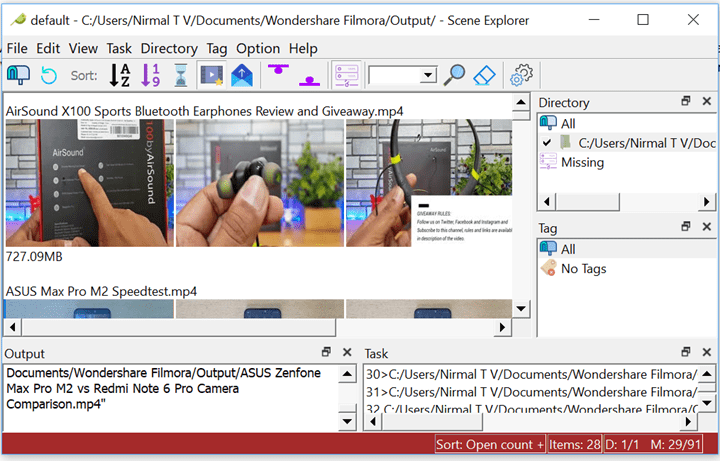Select All in the Directory panel
This screenshot has width=720, height=461.
[x=627, y=123]
